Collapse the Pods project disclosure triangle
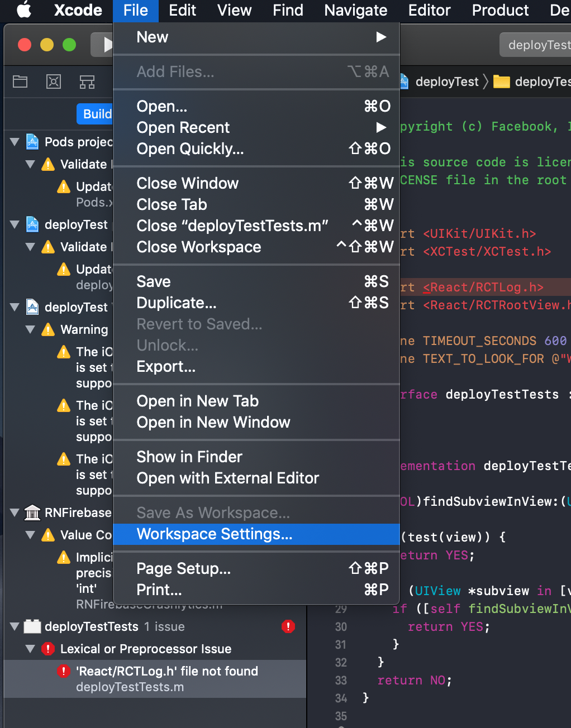 (15, 142)
